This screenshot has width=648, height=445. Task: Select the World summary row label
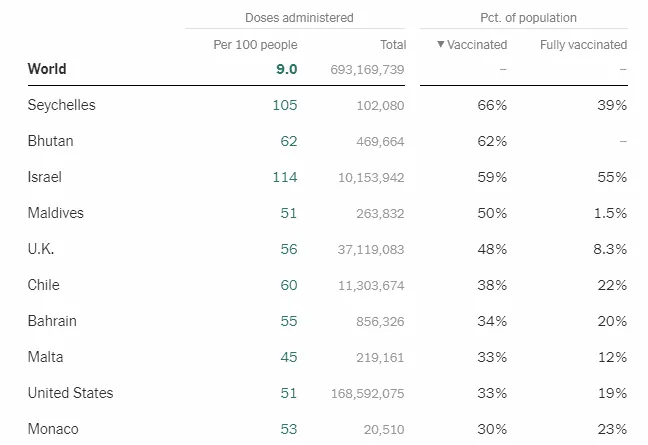pyautogui.click(x=47, y=69)
